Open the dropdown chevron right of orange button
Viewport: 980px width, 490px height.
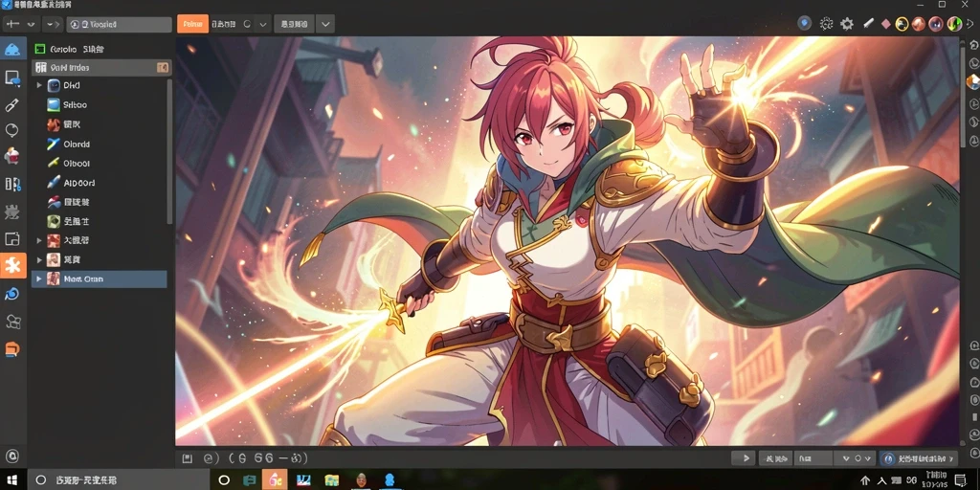(263, 24)
